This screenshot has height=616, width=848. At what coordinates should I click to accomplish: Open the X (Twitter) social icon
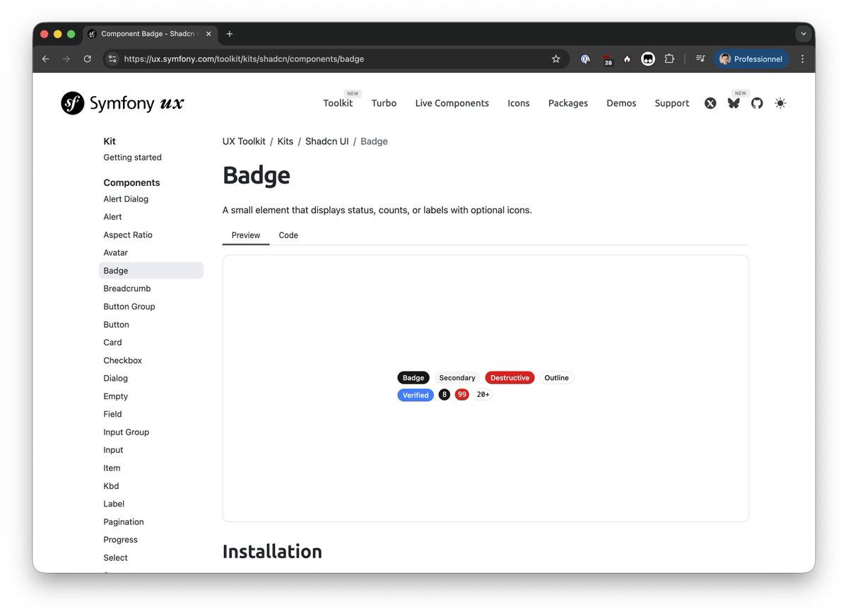[710, 103]
